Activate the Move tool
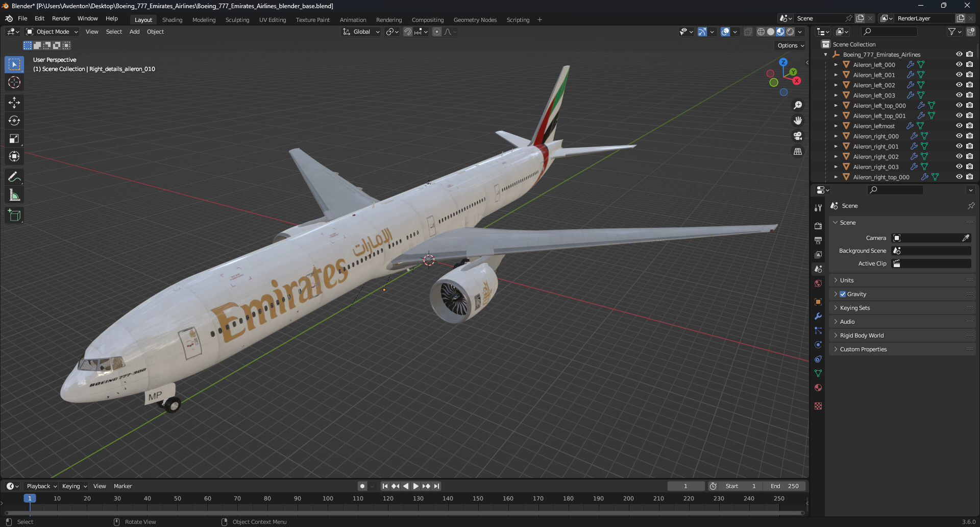Viewport: 980px width, 527px height. click(x=14, y=103)
